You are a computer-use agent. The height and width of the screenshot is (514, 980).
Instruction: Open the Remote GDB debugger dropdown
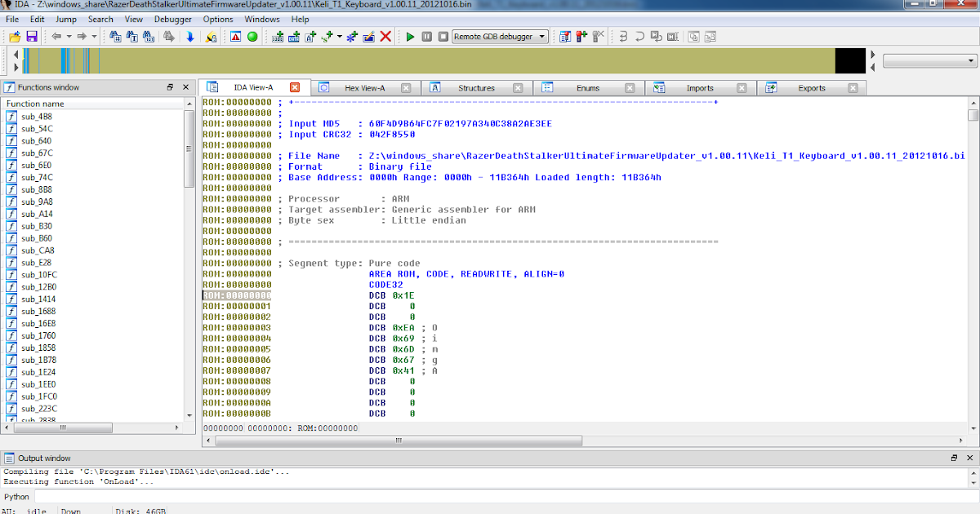tap(501, 37)
